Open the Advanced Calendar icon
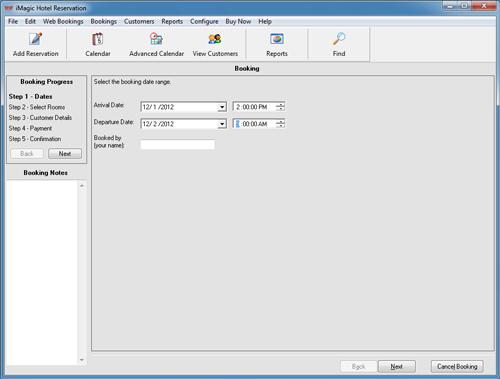The width and height of the screenshot is (500, 379). [156, 39]
